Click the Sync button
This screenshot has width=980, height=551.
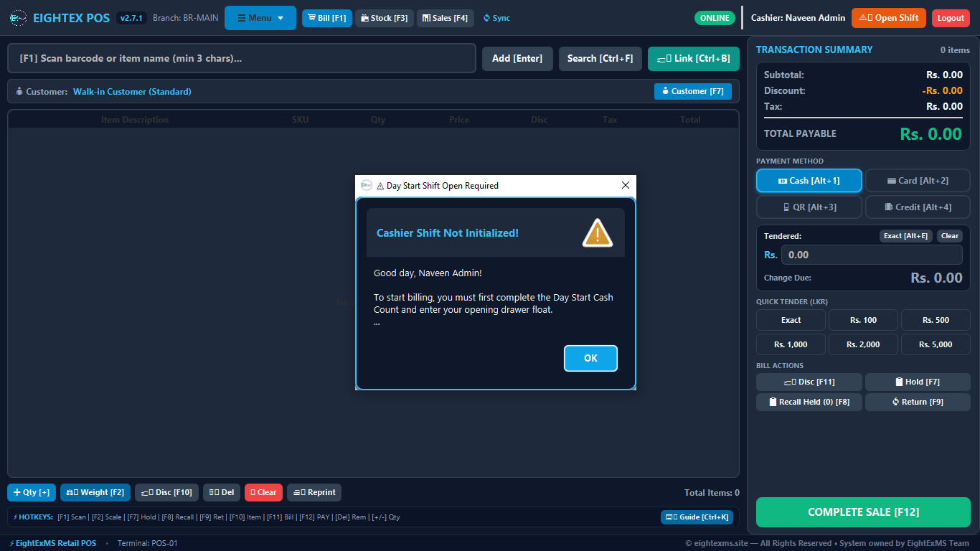[x=496, y=18]
